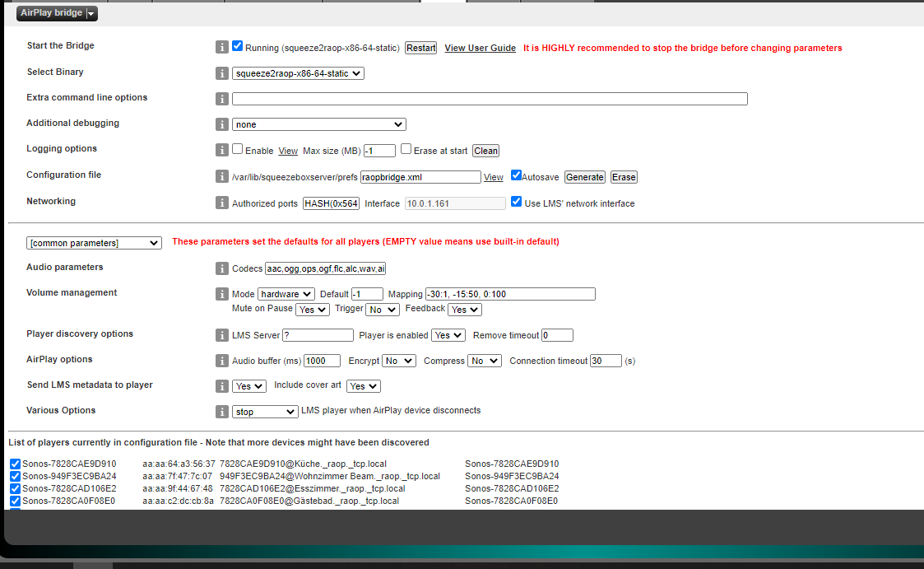
Task: Click Interface address field 10.0.1.161
Action: point(455,203)
